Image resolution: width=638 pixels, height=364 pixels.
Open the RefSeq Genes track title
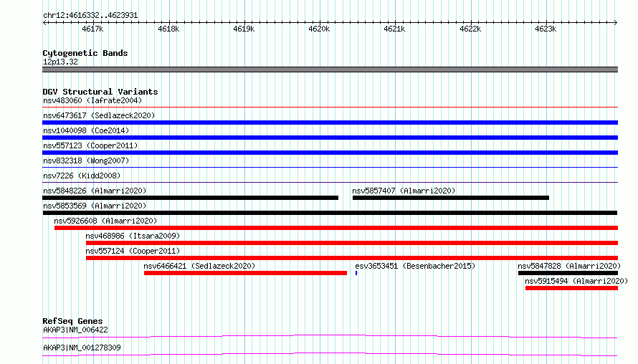coord(73,321)
